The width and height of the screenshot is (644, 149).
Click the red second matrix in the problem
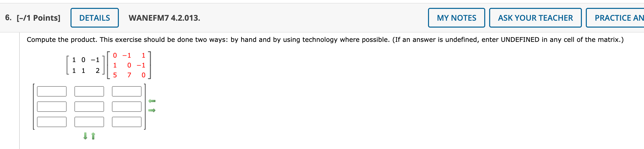(x=129, y=65)
